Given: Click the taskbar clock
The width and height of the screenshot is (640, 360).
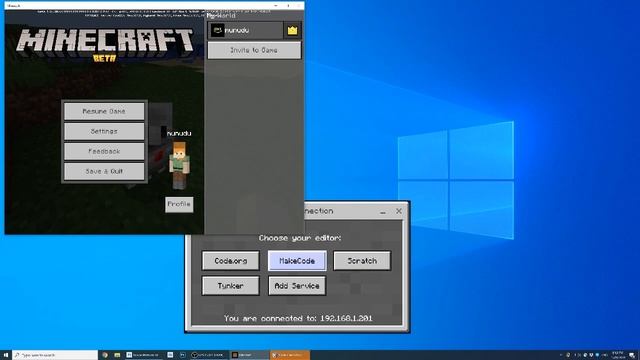Looking at the screenshot, I should (618, 355).
